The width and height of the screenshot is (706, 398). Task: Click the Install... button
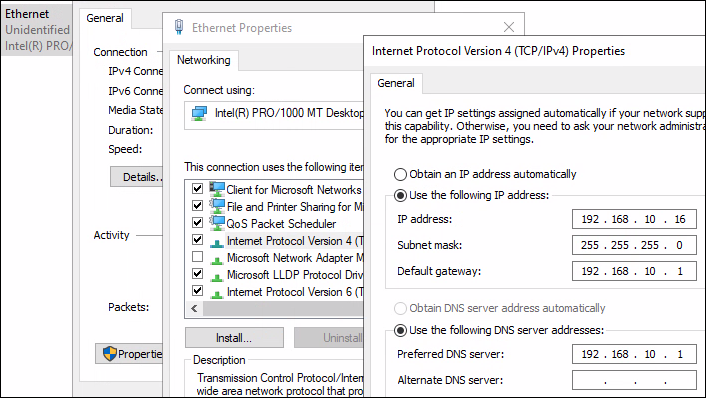tap(234, 338)
